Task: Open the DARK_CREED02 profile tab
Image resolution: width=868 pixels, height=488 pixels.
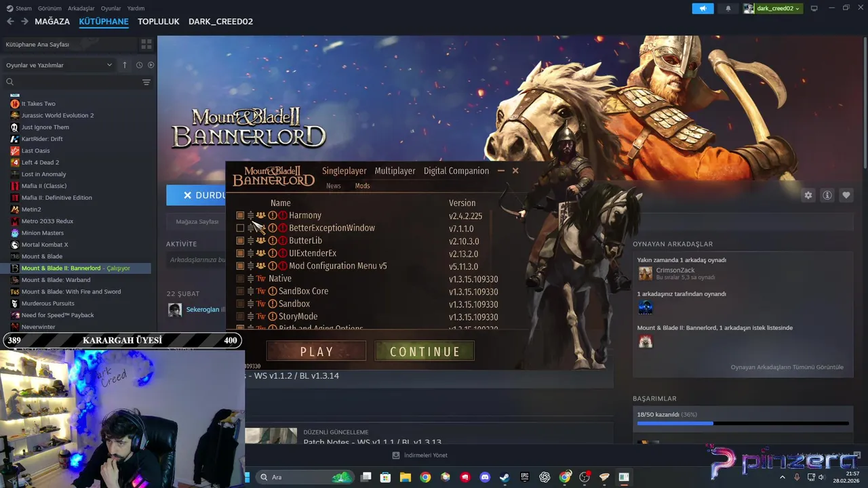Action: point(220,22)
